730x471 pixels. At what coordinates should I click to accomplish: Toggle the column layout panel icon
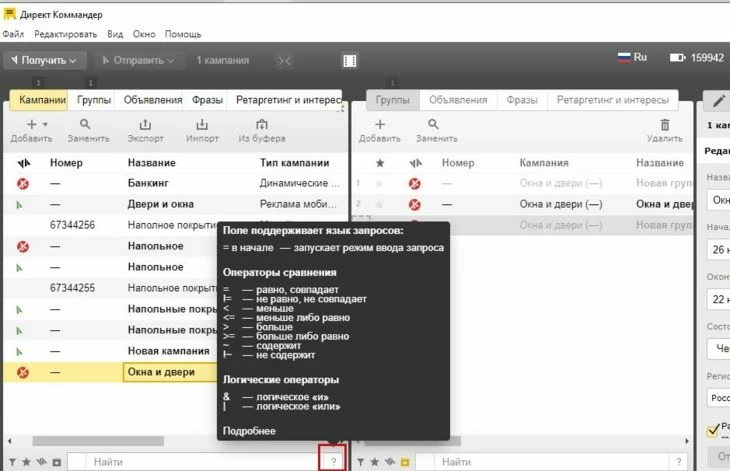[x=350, y=61]
